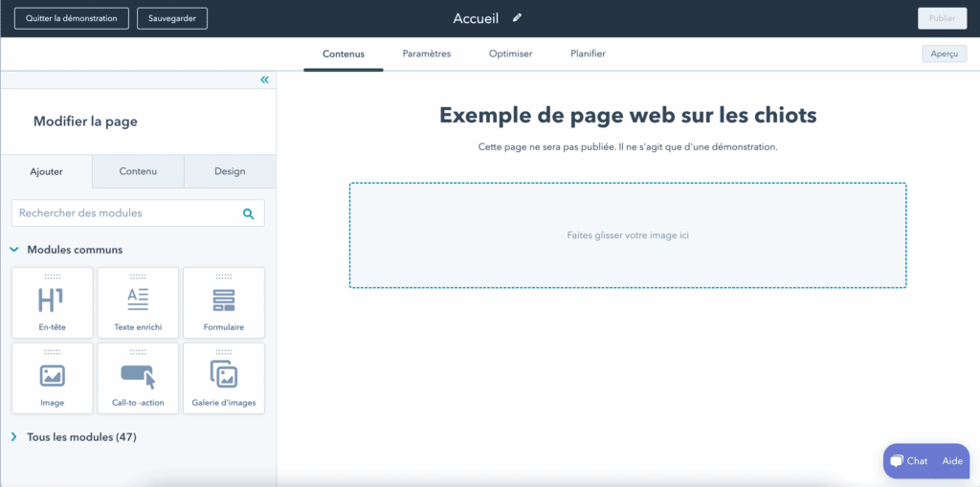This screenshot has height=487, width=980.
Task: Select the Texte enrichi module icon
Action: point(138,299)
